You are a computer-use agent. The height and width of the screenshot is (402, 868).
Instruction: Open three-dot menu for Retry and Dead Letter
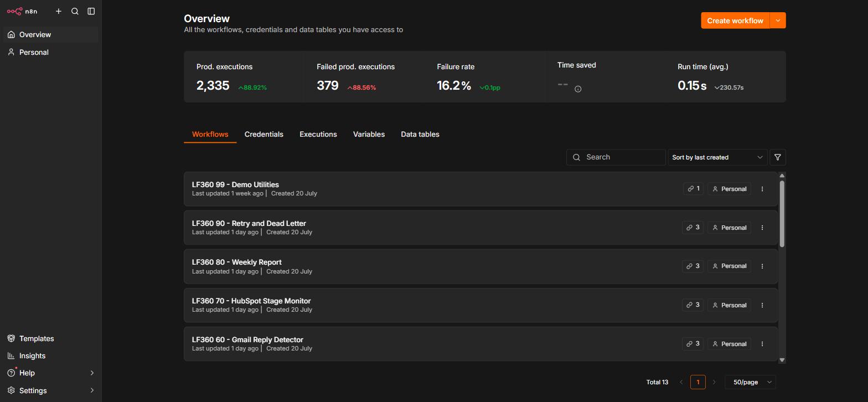point(762,228)
